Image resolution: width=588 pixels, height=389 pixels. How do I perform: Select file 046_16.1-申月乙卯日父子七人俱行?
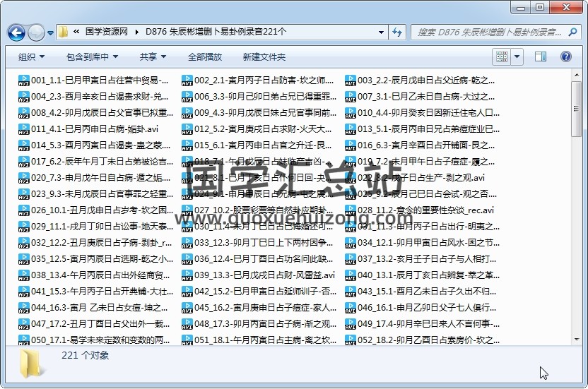click(421, 308)
